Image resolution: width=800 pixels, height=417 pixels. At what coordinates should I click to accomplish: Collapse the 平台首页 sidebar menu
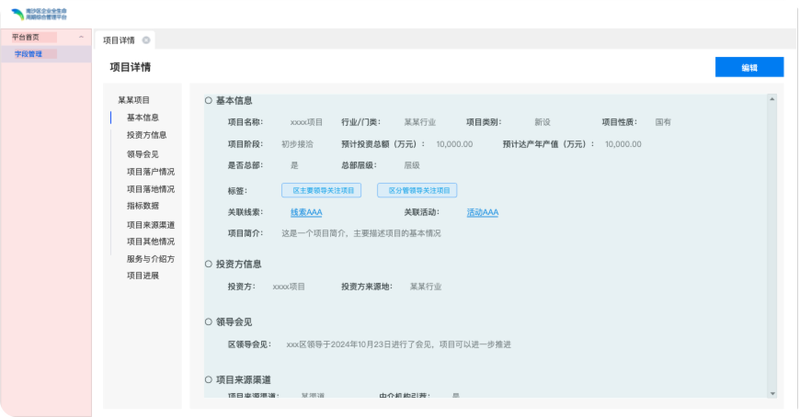coord(81,37)
